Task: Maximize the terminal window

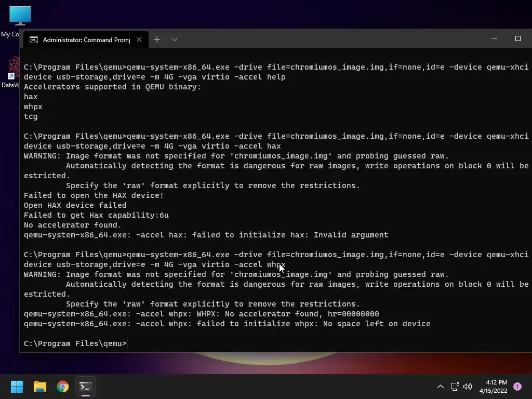Action: tap(518, 38)
